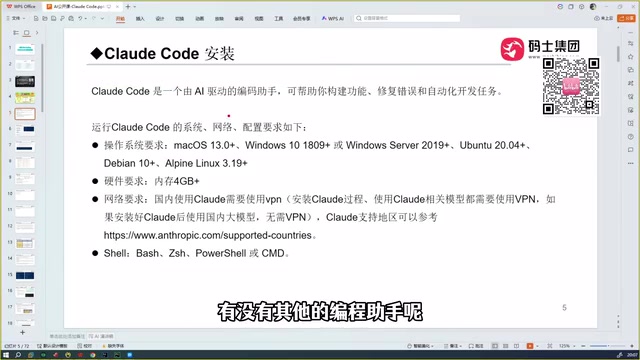Click the colorful circular icon in title bar

click(560, 7)
